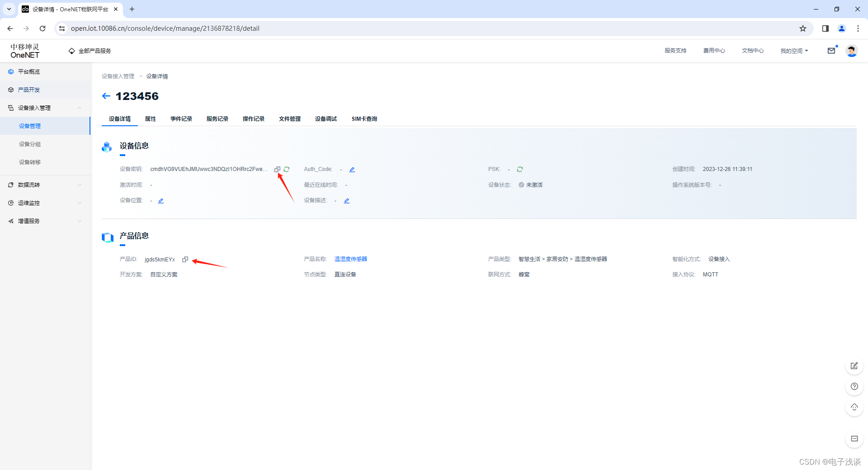The width and height of the screenshot is (868, 470).
Task: Open the 文档中心 link
Action: point(753,51)
